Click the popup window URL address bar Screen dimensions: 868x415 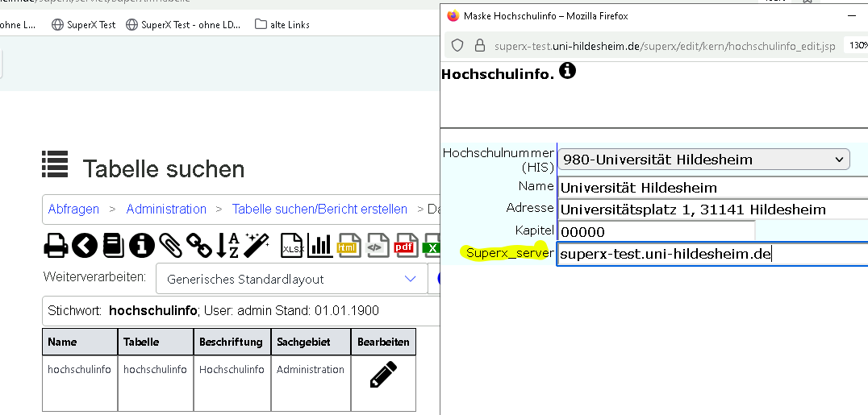(x=664, y=46)
